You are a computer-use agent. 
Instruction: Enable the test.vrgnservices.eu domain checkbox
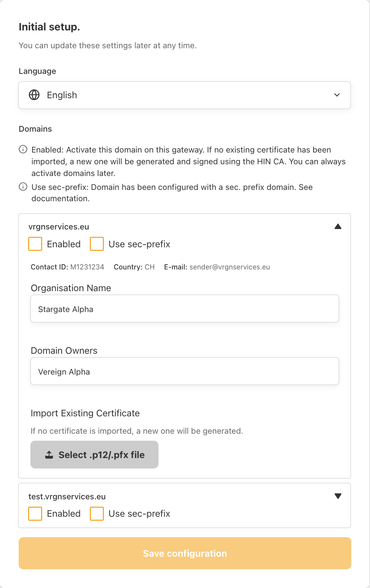pyautogui.click(x=35, y=514)
